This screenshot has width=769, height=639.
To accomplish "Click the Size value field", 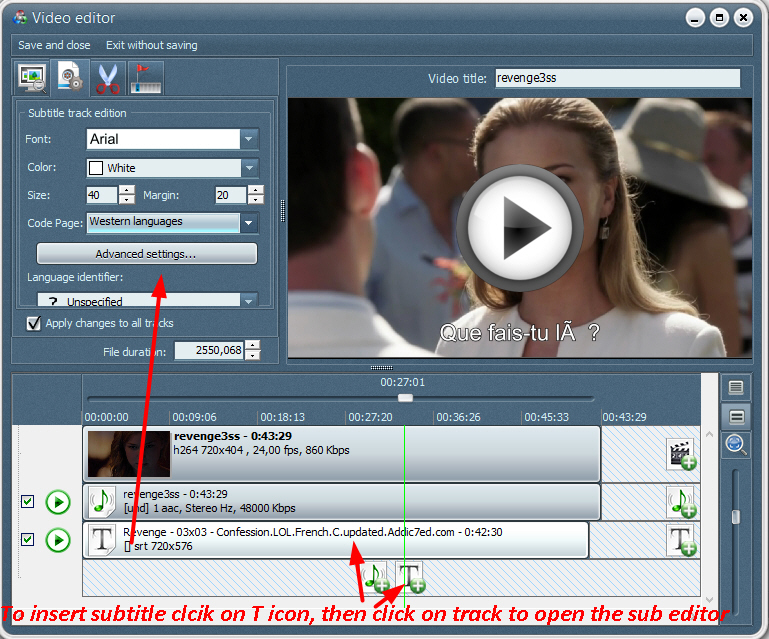I will 102,195.
